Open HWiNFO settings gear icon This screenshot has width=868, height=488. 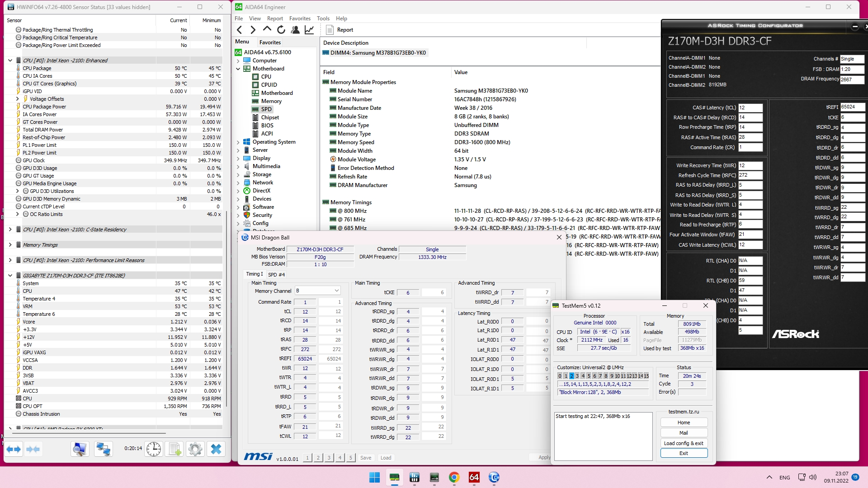pyautogui.click(x=195, y=449)
